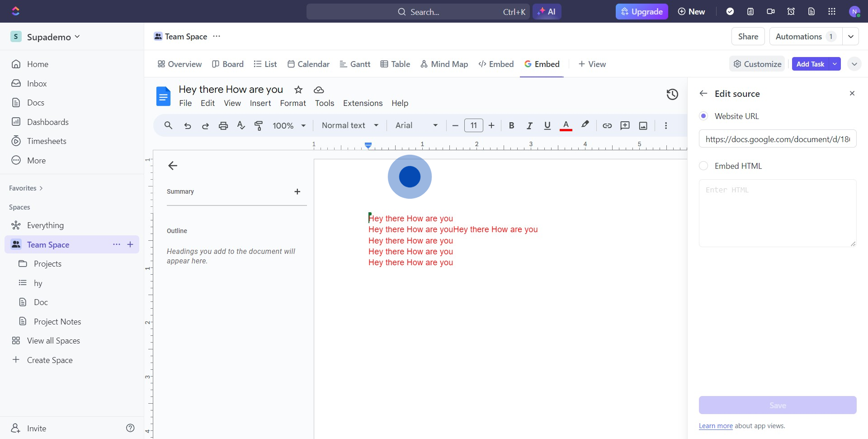Toggle italic formatting

coord(529,126)
